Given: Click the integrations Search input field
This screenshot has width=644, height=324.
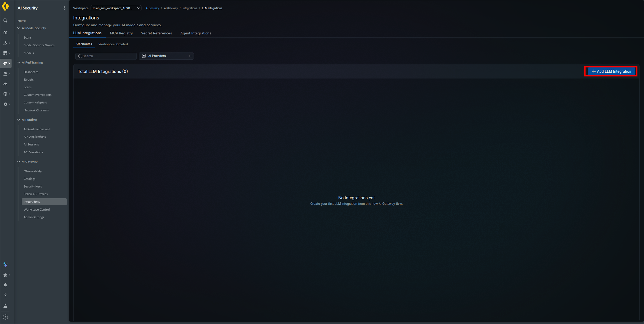Looking at the screenshot, I should pyautogui.click(x=106, y=56).
